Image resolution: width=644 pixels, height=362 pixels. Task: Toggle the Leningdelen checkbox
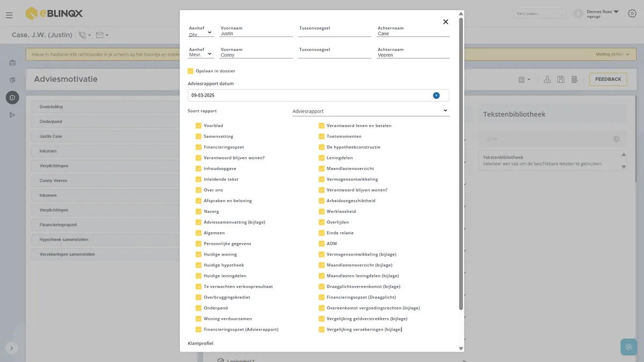point(321,158)
